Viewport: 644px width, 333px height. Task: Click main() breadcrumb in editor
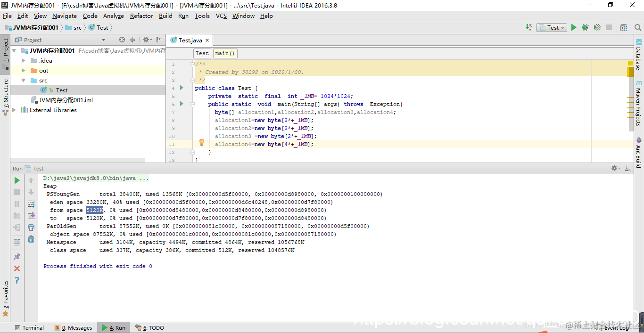[x=225, y=53]
